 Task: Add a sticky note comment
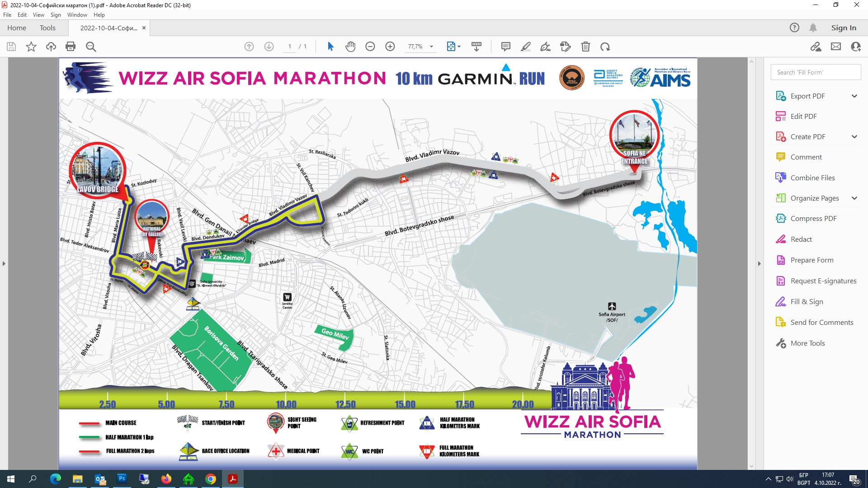(506, 47)
